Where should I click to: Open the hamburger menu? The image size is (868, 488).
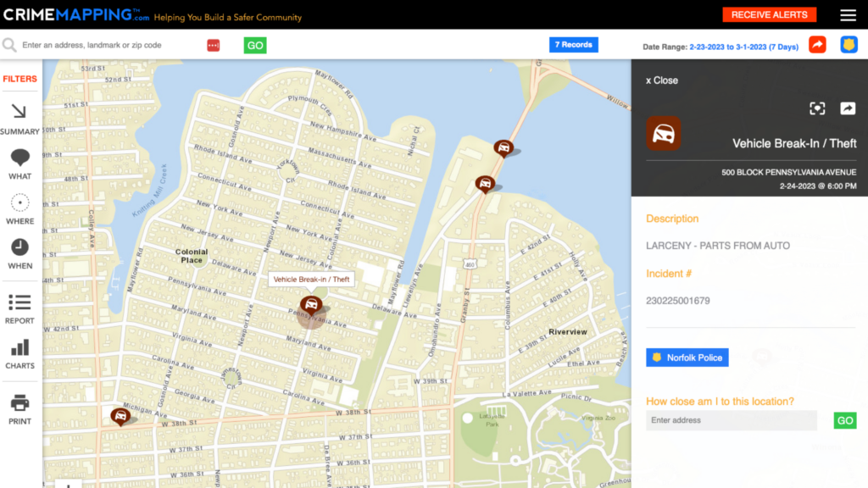[847, 14]
